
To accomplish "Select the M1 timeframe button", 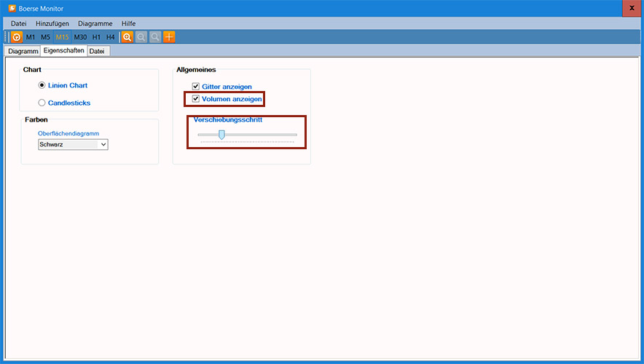I will [x=31, y=37].
